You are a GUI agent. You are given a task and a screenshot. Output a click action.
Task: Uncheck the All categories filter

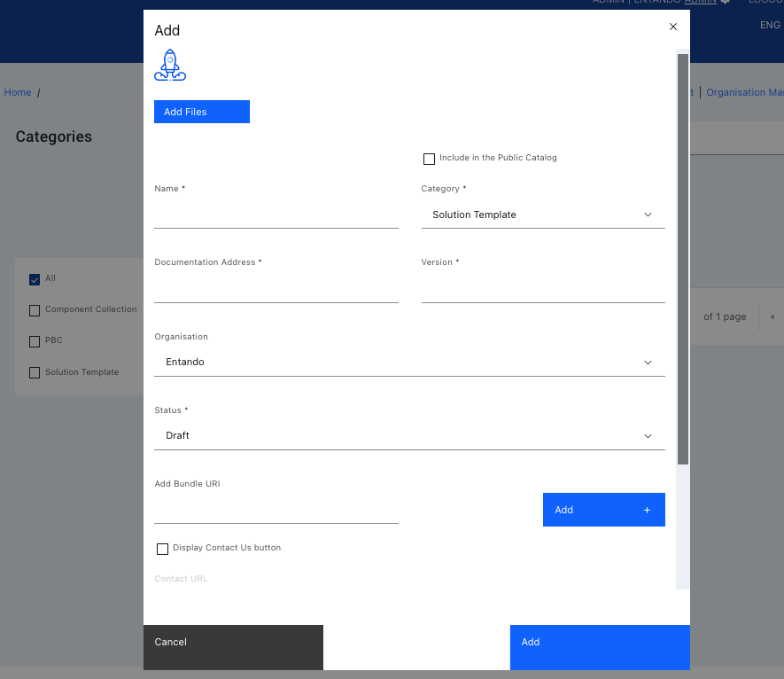point(33,278)
